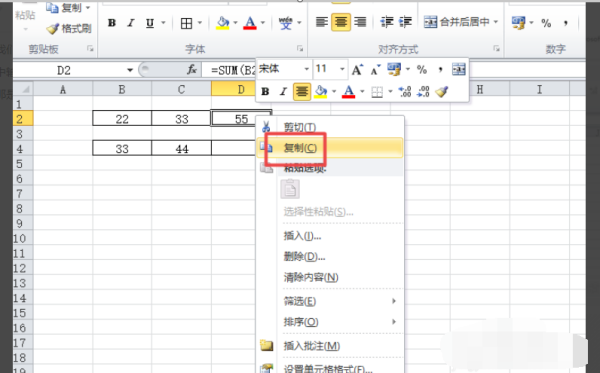Open 对齐方式 alignment dialog launcher

point(496,49)
